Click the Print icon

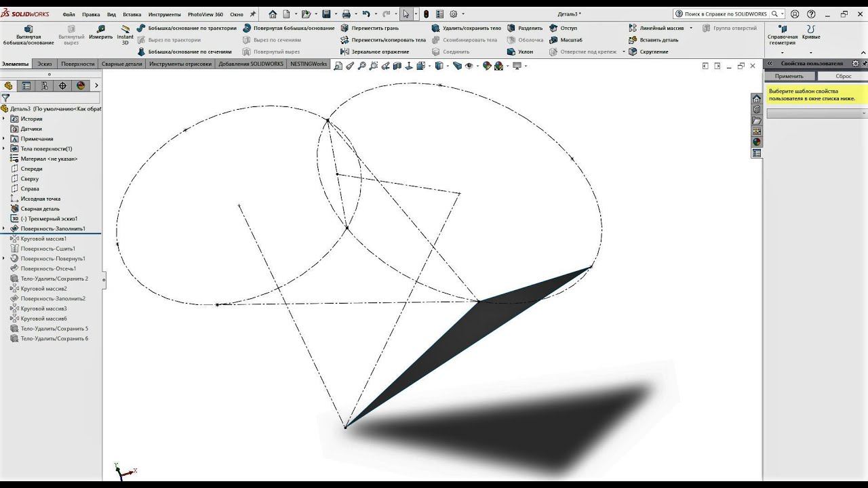click(x=347, y=14)
